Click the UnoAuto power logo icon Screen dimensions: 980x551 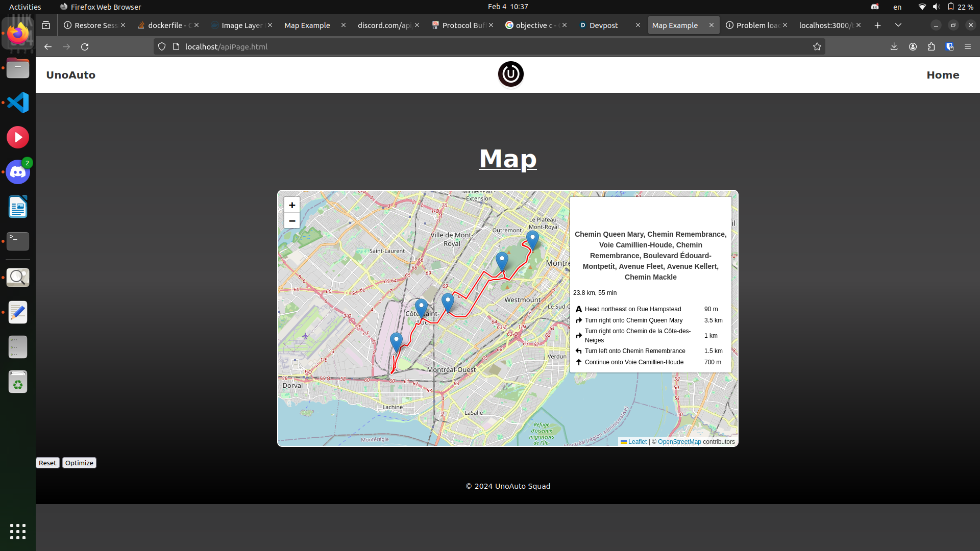click(x=510, y=74)
